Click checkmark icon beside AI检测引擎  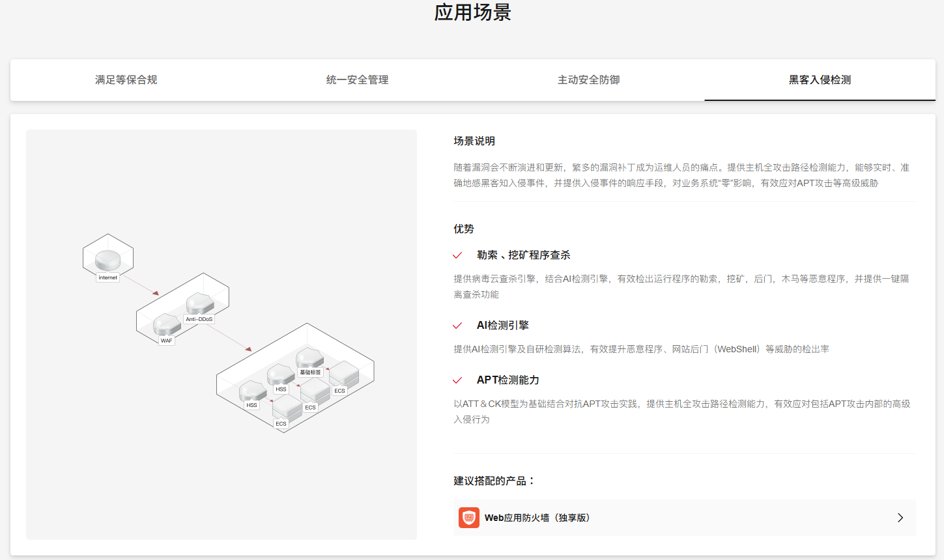coord(457,326)
